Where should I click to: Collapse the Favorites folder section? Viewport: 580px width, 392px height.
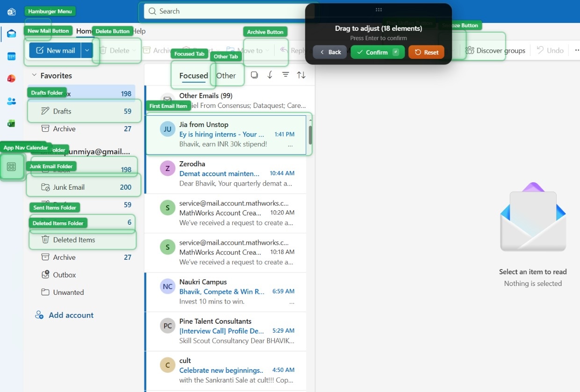coord(34,75)
